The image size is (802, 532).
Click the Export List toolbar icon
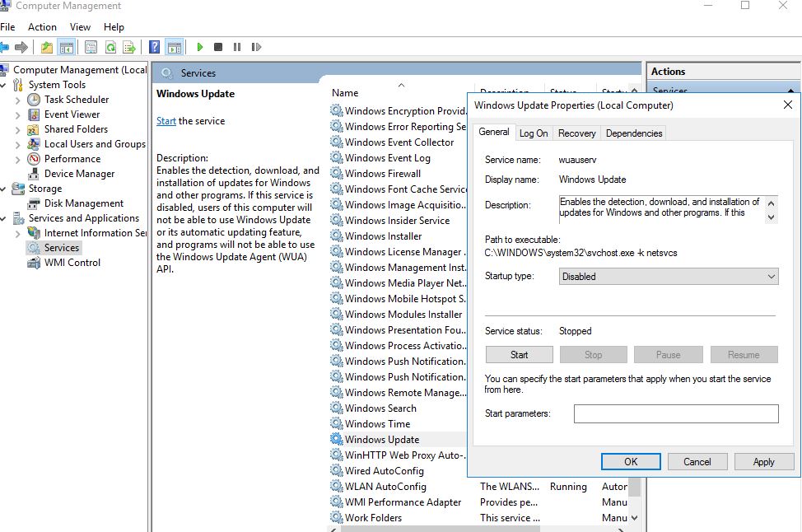(x=129, y=48)
